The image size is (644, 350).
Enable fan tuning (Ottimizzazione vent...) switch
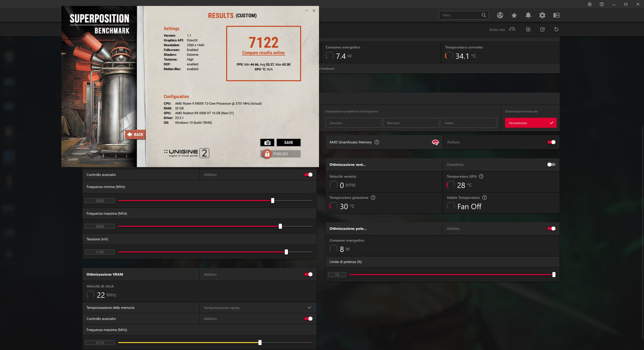click(551, 165)
